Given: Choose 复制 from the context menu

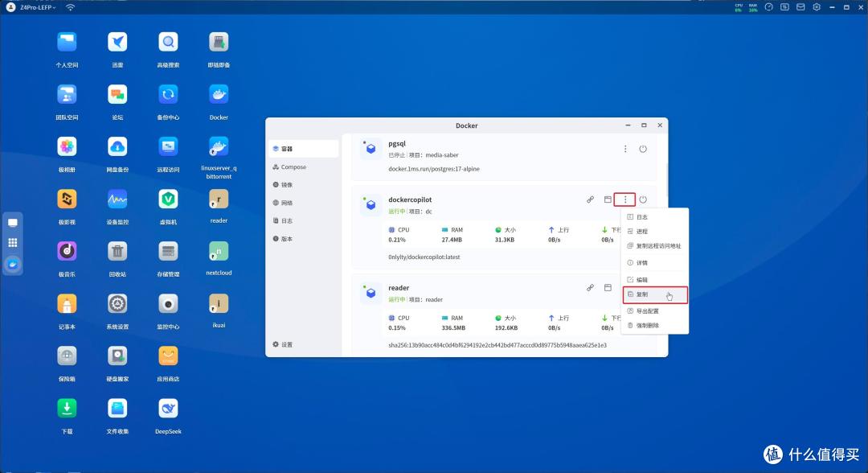Looking at the screenshot, I should pyautogui.click(x=655, y=294).
